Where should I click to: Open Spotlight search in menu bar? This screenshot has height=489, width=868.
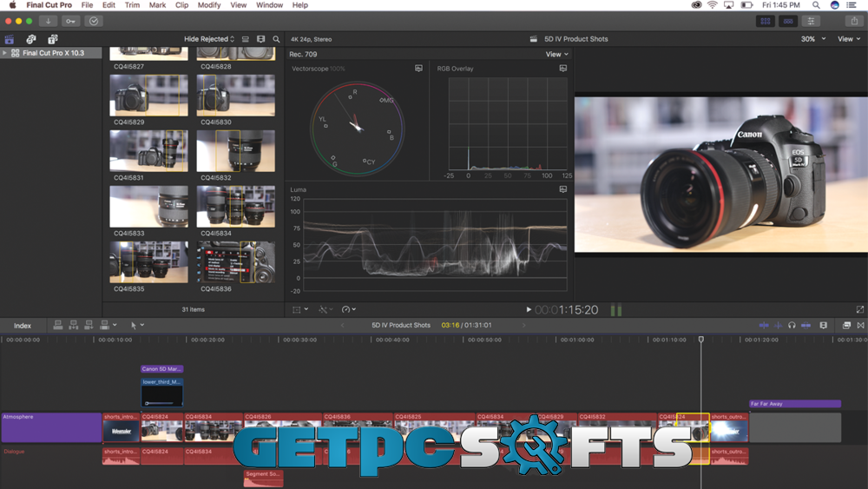click(x=816, y=5)
